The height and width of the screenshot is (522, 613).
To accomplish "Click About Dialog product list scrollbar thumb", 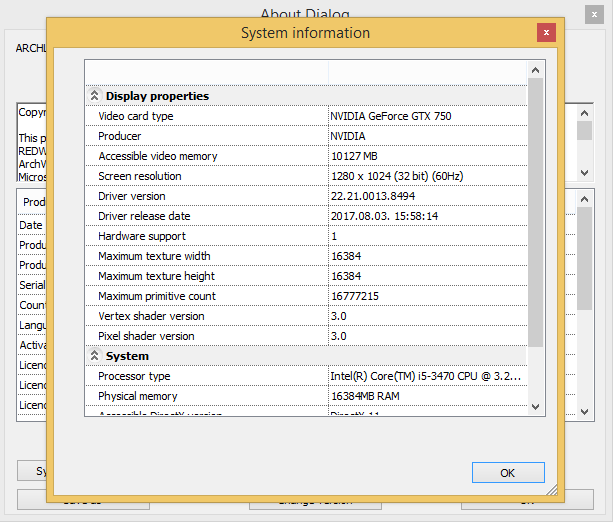I will [x=584, y=258].
